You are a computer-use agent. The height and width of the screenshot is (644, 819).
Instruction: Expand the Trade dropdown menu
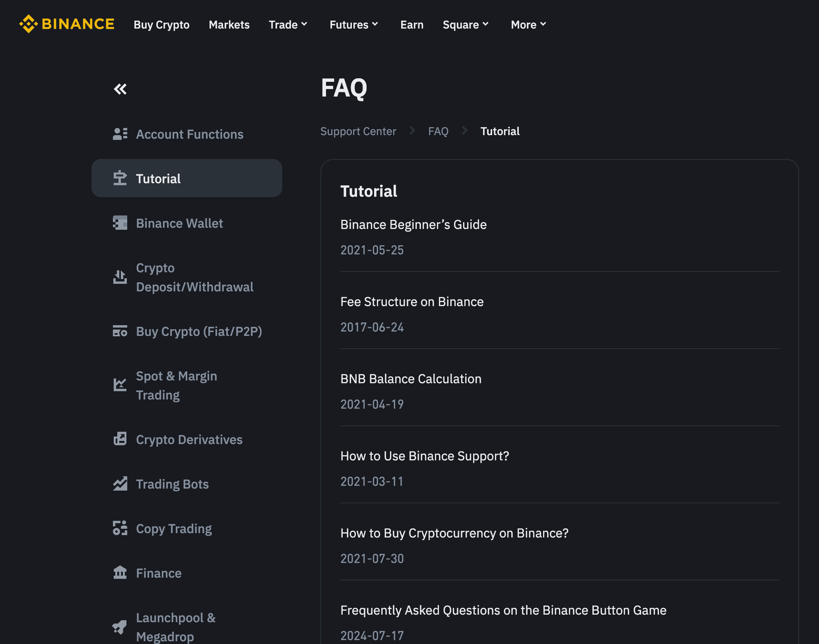[x=288, y=25]
